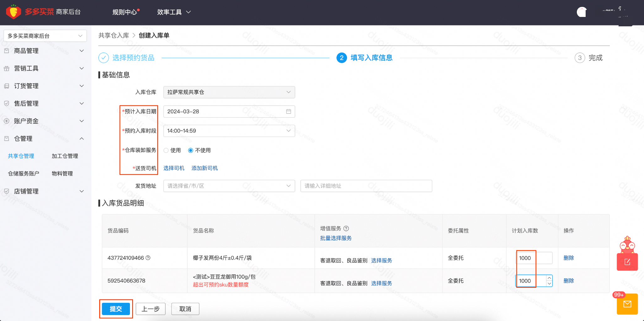Screen dimensions: 644x321
Task: Expand the 售后管理 menu chevron
Action: pyautogui.click(x=82, y=103)
